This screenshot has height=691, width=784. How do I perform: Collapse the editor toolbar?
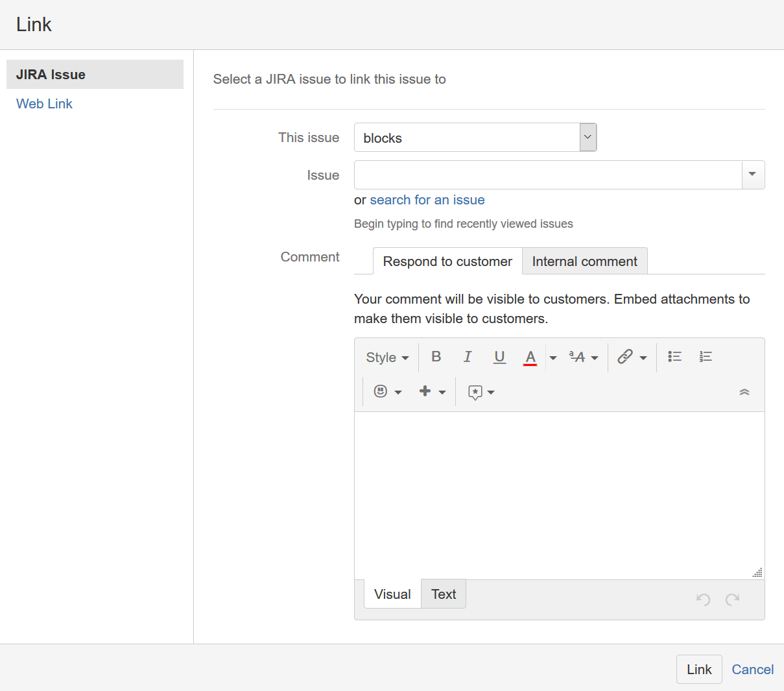coord(744,392)
